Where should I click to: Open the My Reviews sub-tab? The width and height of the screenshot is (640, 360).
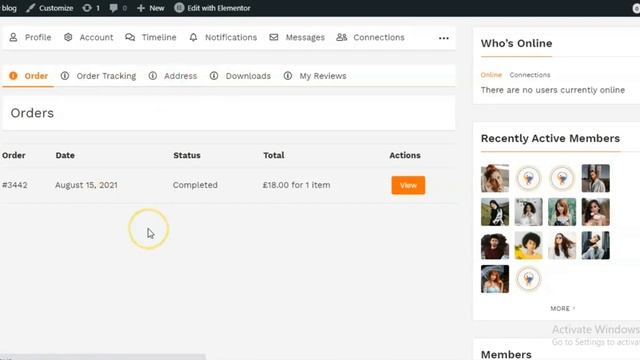click(x=315, y=76)
